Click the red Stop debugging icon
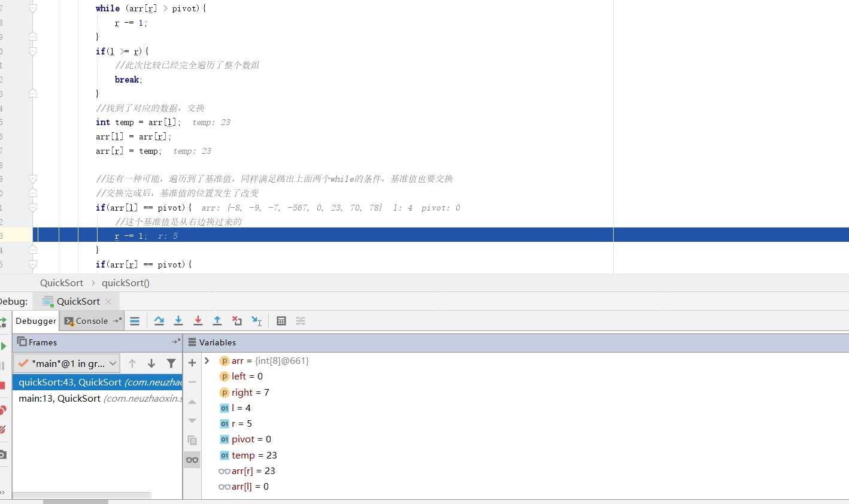This screenshot has height=504, width=849. pyautogui.click(x=2, y=385)
